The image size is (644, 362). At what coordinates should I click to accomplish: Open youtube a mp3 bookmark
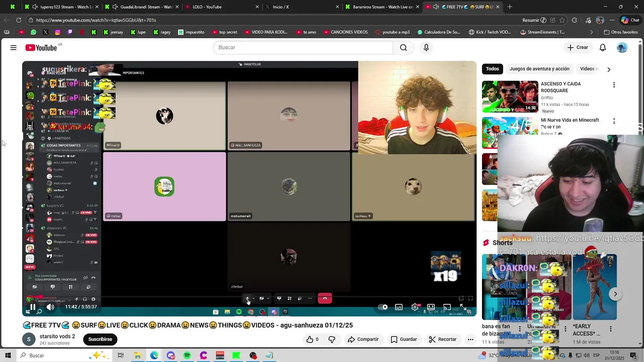tap(392, 32)
